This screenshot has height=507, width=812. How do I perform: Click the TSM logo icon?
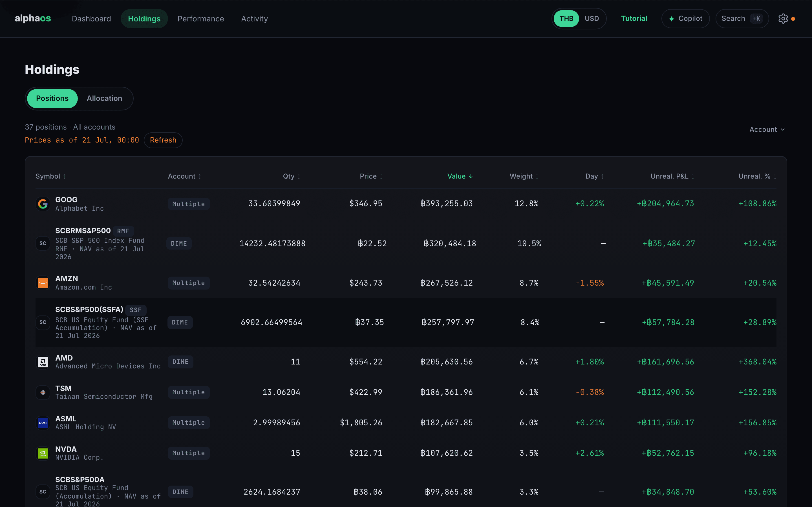[43, 392]
